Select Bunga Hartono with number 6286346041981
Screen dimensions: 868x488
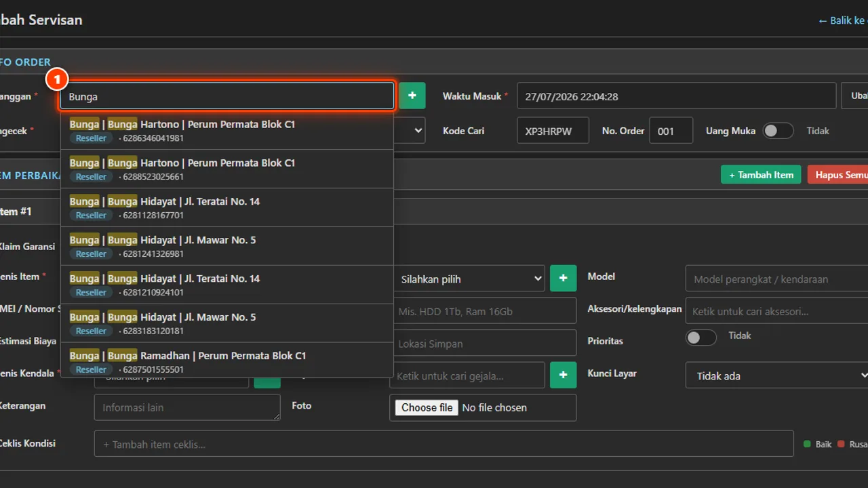click(227, 131)
